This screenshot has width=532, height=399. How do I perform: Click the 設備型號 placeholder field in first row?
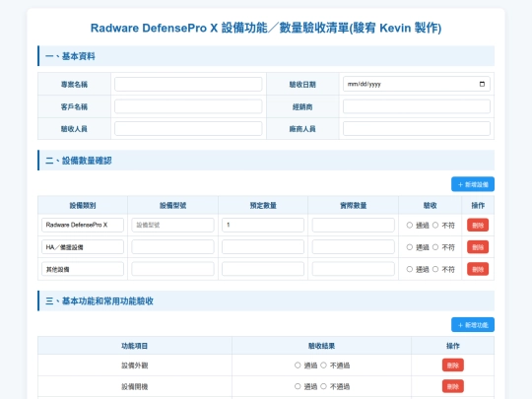[x=172, y=225]
